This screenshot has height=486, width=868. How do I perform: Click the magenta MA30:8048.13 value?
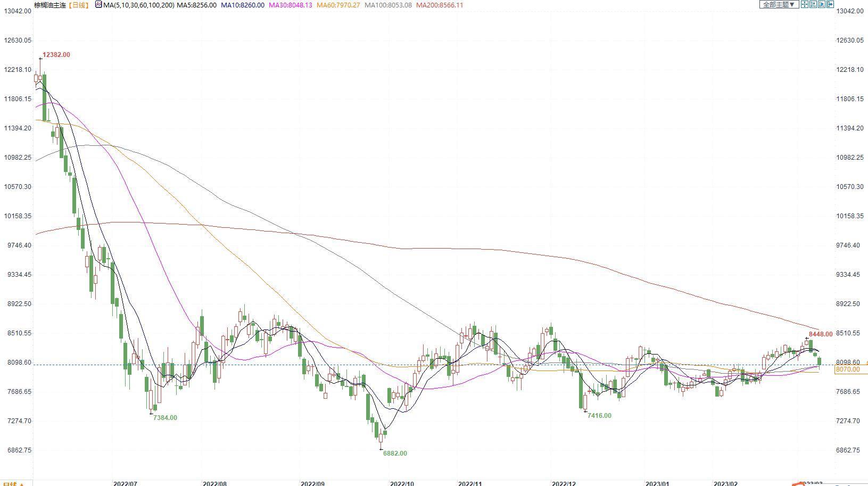[x=291, y=5]
